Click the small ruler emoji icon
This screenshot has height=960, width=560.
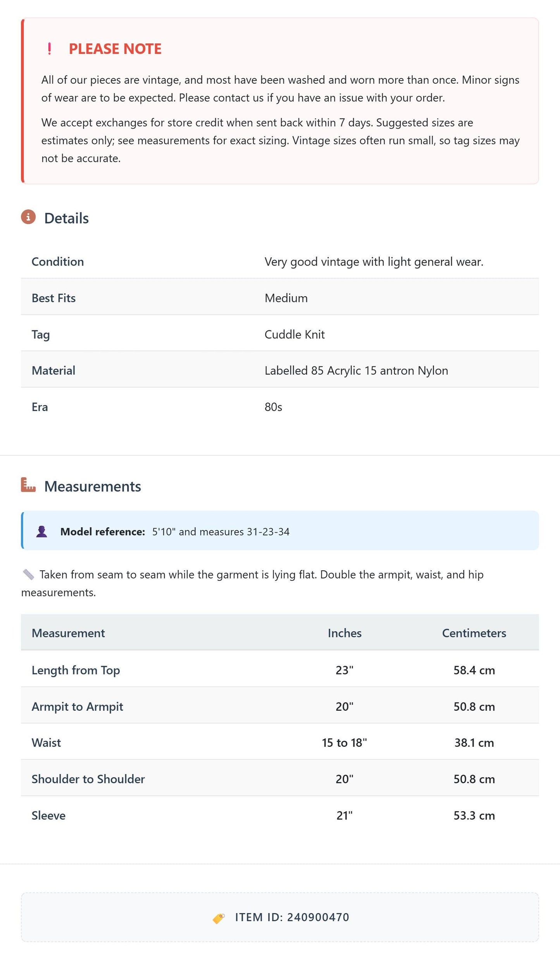[28, 574]
